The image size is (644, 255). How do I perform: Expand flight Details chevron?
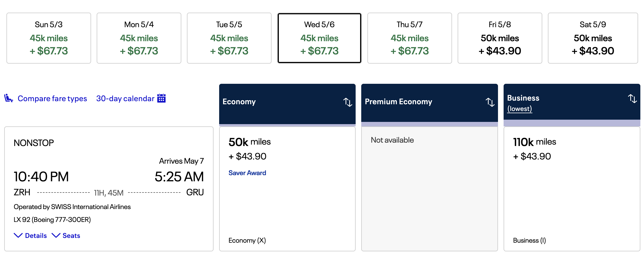tap(18, 235)
